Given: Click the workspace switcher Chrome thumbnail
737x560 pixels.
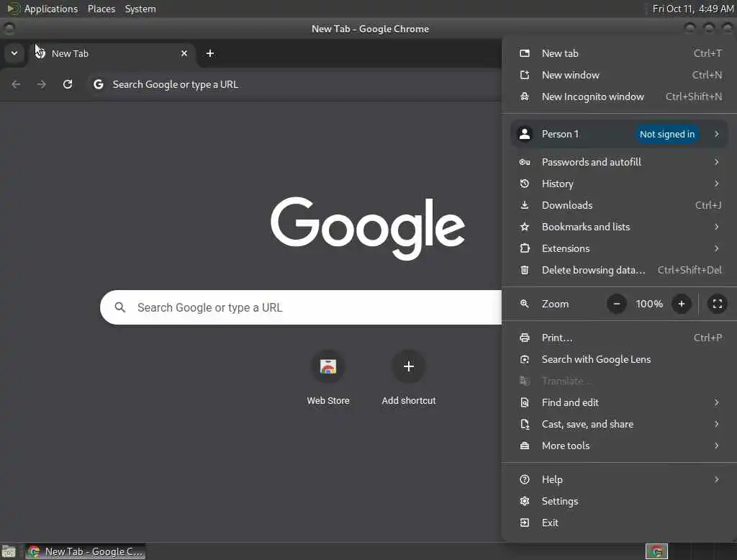Looking at the screenshot, I should (656, 551).
